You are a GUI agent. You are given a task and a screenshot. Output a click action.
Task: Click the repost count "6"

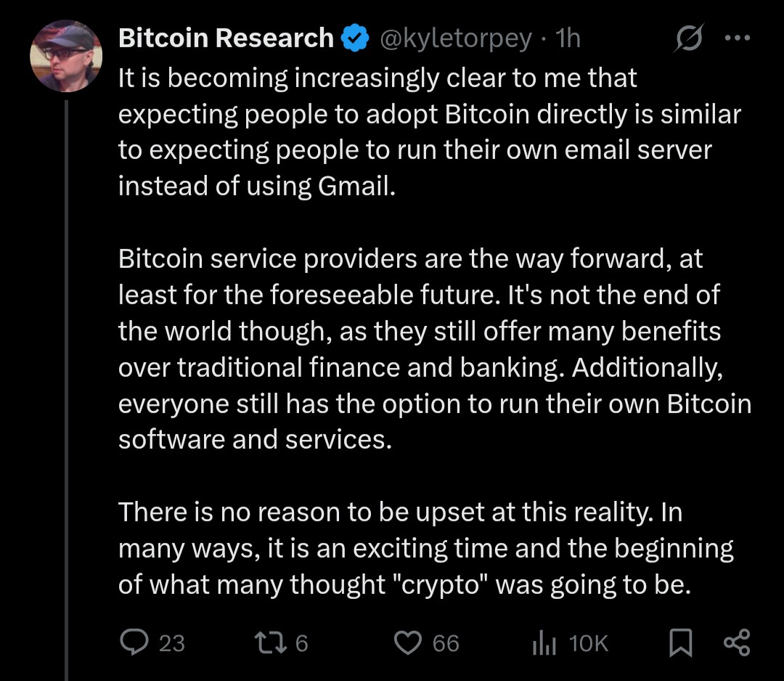coord(302,643)
